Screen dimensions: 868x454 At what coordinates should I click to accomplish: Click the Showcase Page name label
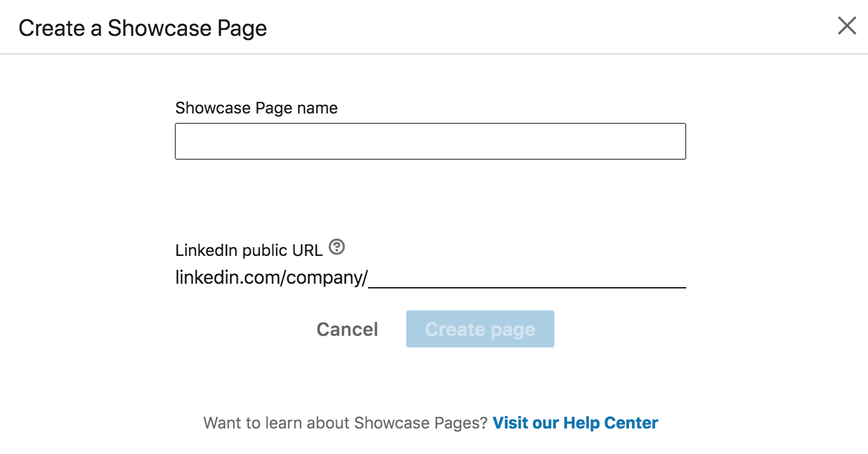coord(256,108)
